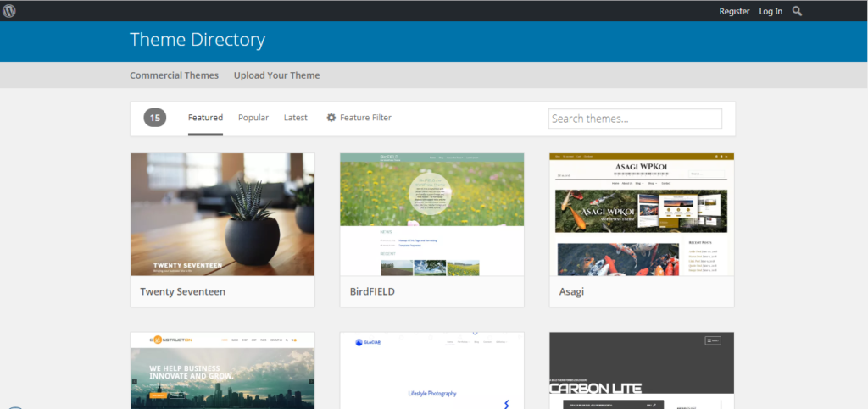The image size is (868, 409).
Task: Click the Theme Directory heading
Action: tap(198, 40)
